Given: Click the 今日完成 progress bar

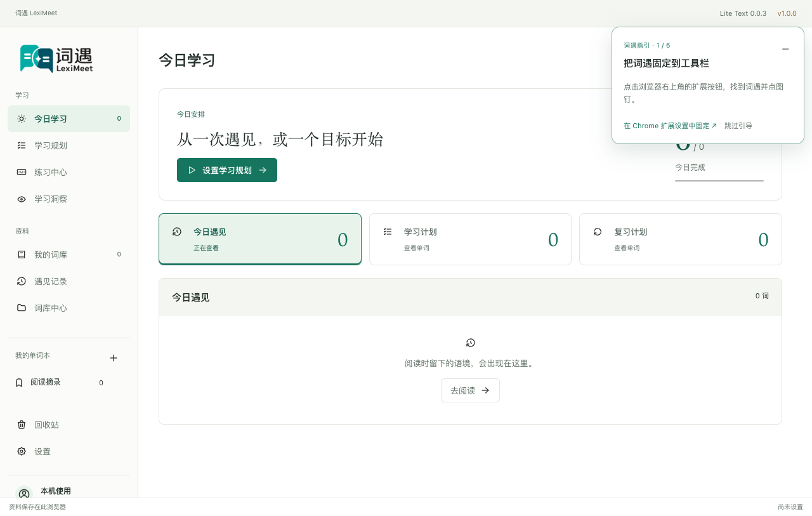Looking at the screenshot, I should point(719,181).
